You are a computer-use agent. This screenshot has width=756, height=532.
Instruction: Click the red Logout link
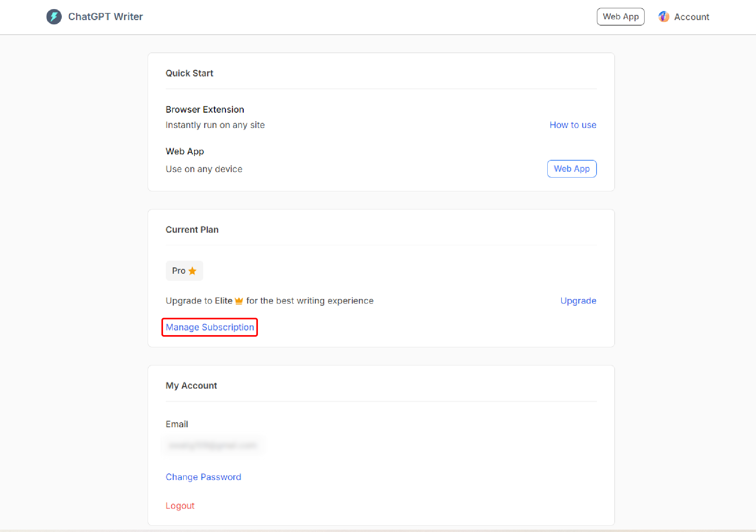pyautogui.click(x=180, y=506)
